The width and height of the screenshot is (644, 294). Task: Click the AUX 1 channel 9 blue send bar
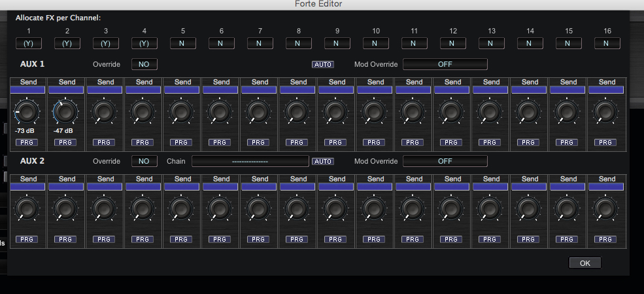click(x=336, y=90)
